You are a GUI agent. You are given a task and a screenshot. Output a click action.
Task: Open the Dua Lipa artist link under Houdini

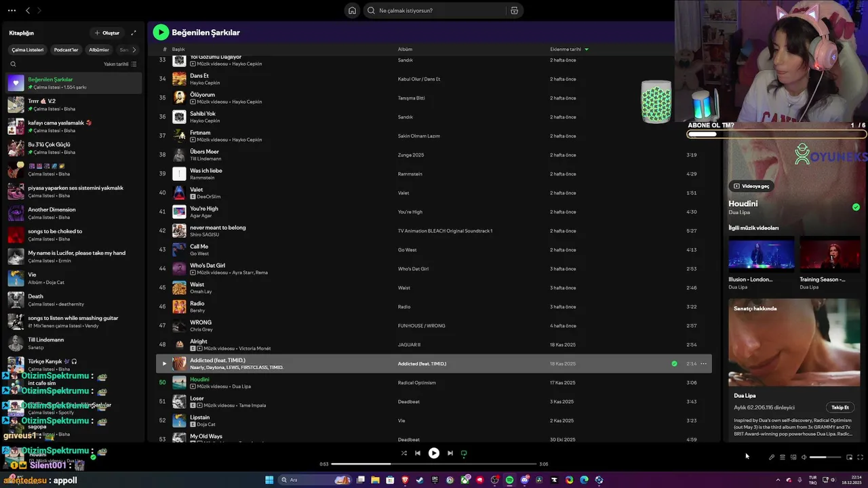[x=739, y=212]
